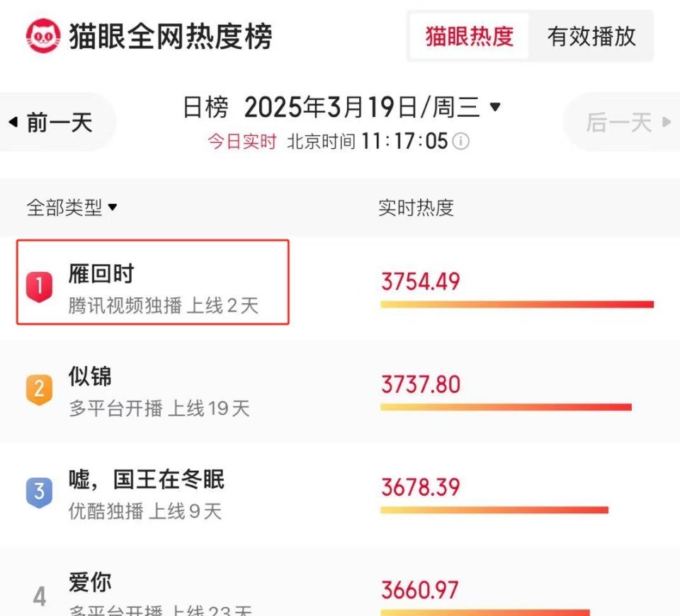Open 嘘，国王在冬眠 entry

click(x=340, y=494)
